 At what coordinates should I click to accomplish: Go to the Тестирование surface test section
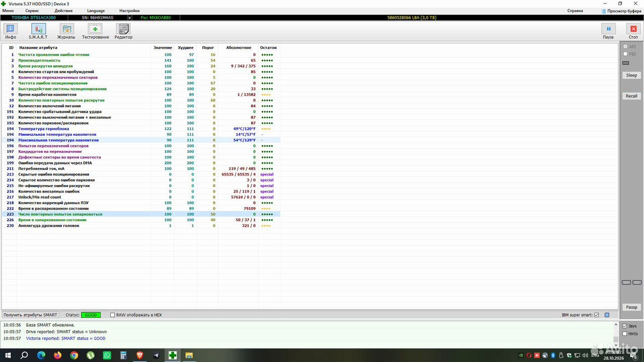coord(95,31)
